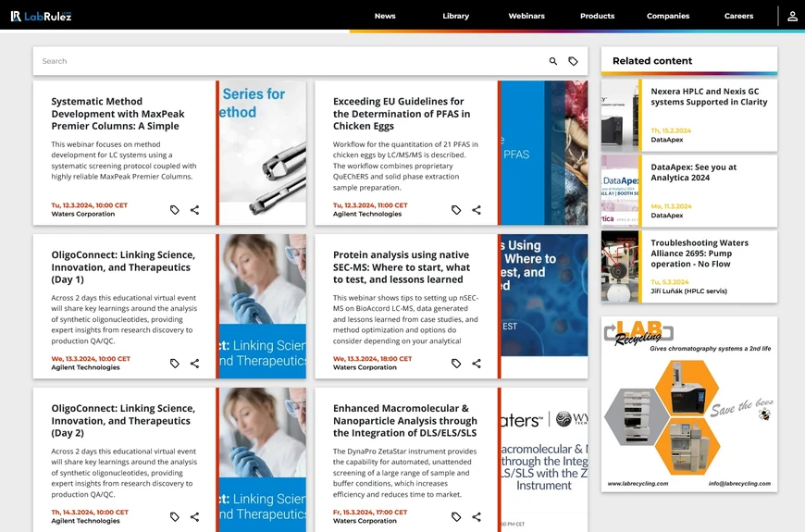This screenshot has height=532, width=805.
Task: Open the user account icon
Action: tap(792, 17)
